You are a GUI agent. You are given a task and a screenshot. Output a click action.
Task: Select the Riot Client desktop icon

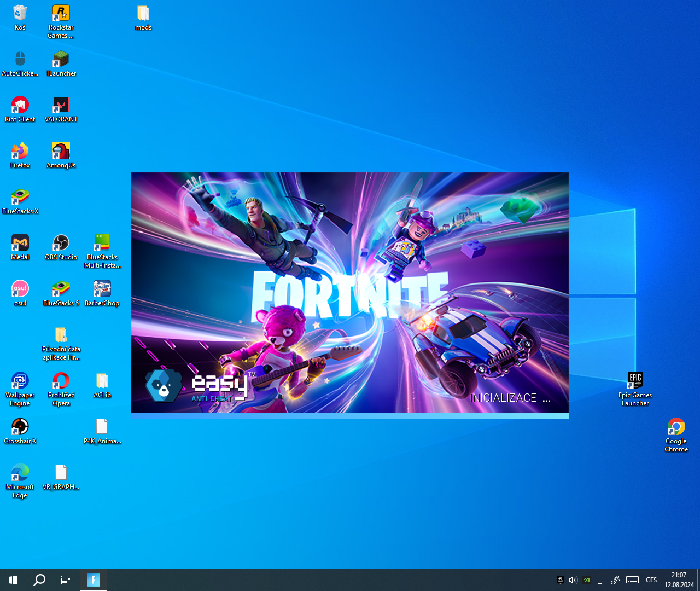point(20,109)
